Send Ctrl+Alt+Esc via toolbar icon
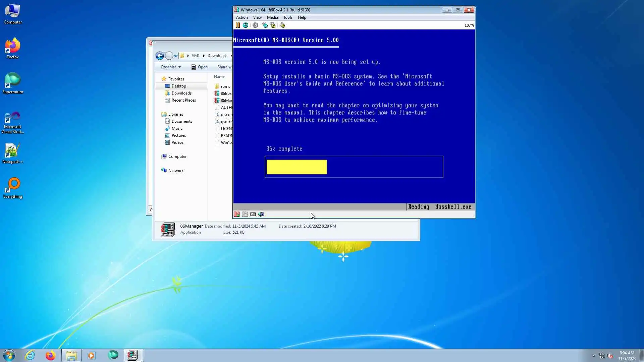Screen dimensions: 644x362 (x=273, y=25)
